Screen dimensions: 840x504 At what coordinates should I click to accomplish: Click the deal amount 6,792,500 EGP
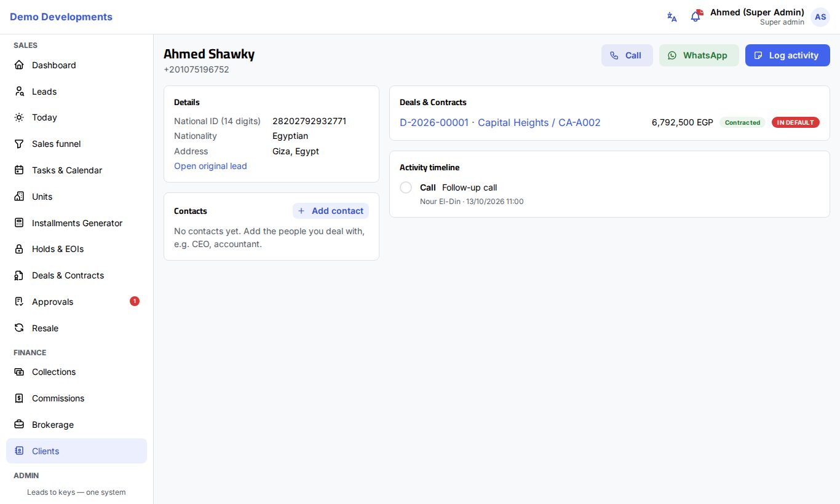click(683, 122)
